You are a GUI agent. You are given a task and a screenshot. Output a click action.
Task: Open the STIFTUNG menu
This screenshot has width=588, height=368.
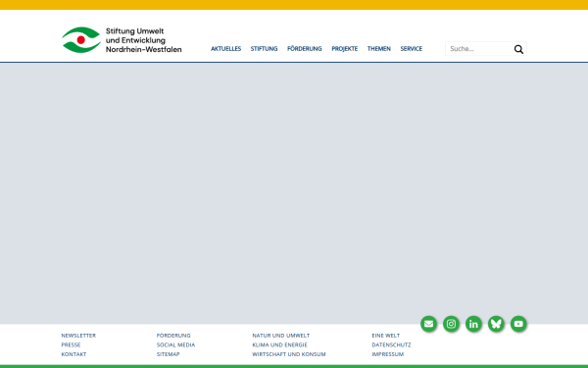tap(264, 49)
